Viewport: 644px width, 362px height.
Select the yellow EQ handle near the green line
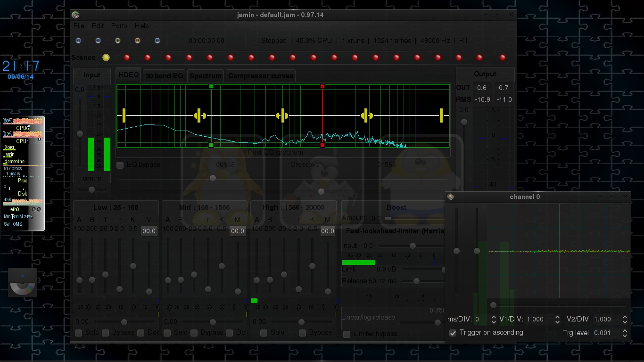200,115
